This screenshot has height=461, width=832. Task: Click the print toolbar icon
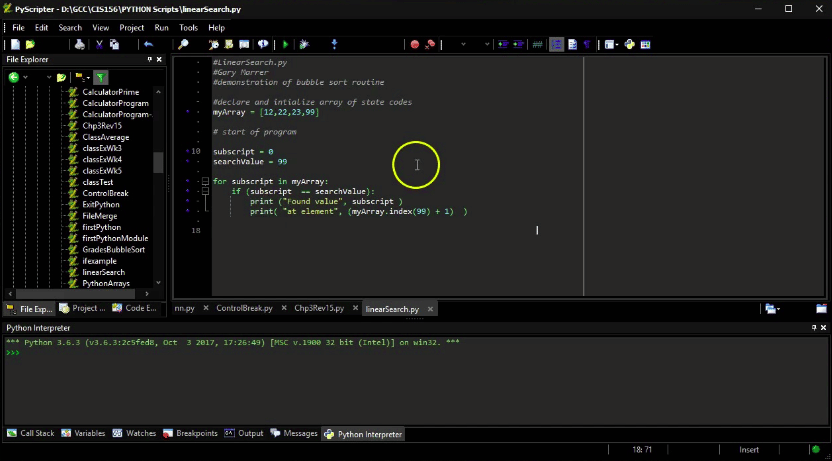80,45
